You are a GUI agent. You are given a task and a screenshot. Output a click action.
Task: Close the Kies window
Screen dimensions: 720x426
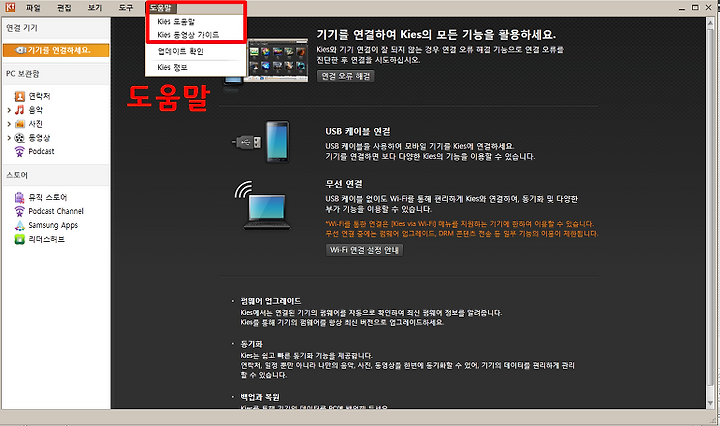[x=709, y=8]
